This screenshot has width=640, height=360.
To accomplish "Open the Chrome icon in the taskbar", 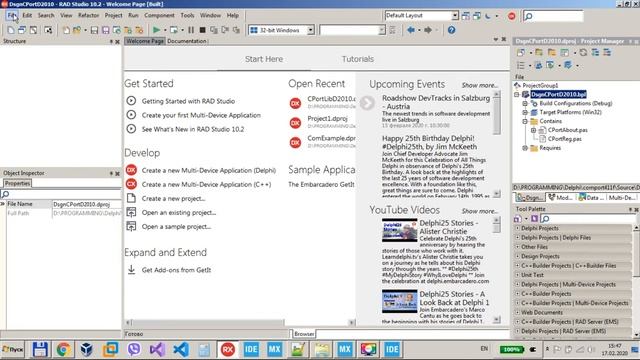I will pyautogui.click(x=63, y=349).
